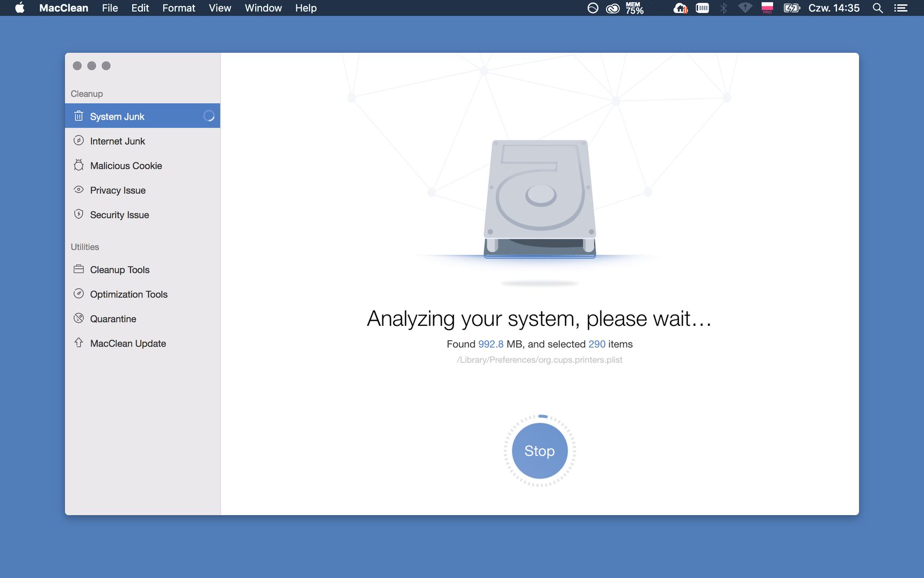Open the Edit menu

pos(140,8)
